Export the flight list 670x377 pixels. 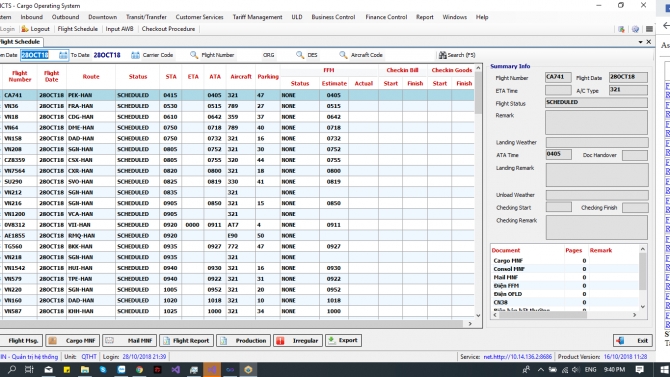[344, 341]
